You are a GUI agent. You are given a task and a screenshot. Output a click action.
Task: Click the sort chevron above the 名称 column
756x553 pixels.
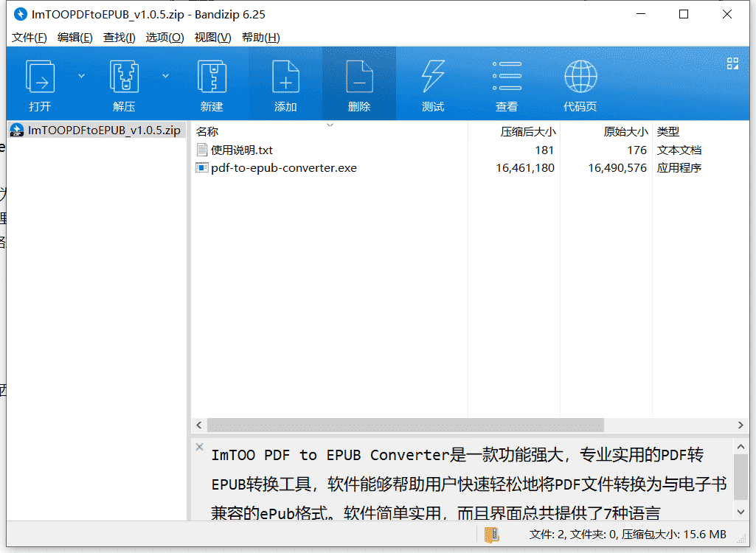click(x=330, y=125)
